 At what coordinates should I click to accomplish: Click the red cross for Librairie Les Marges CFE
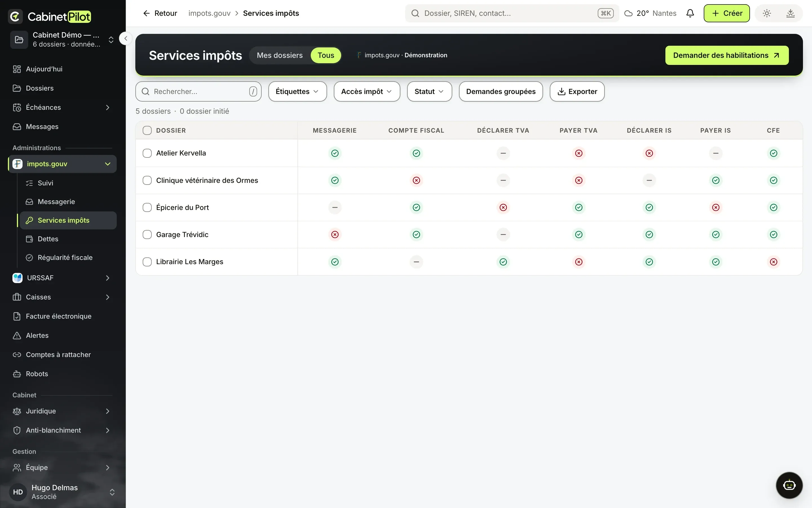[x=773, y=262]
